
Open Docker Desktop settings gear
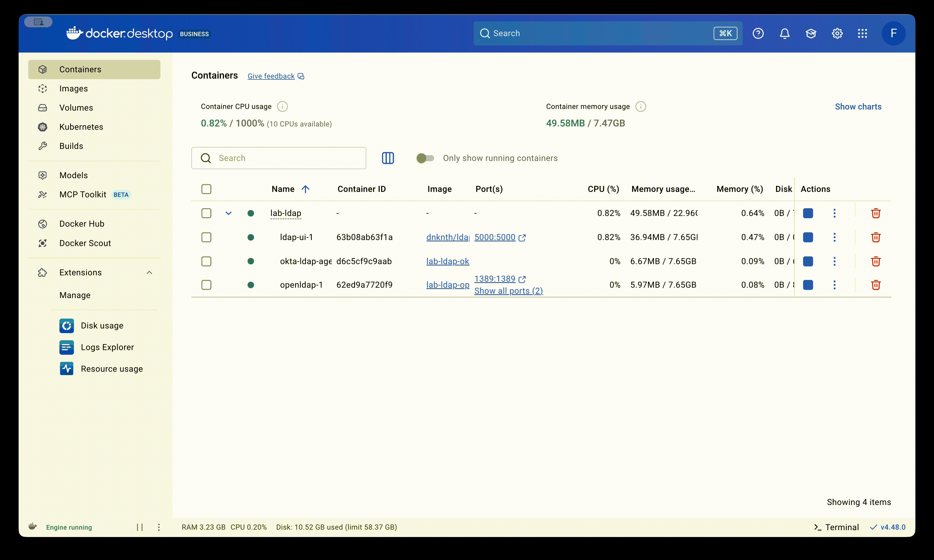pyautogui.click(x=837, y=33)
